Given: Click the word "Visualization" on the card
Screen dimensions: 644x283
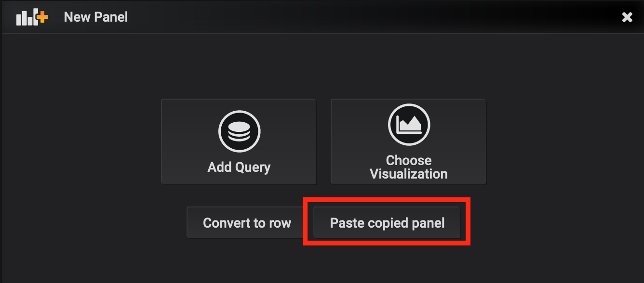Looking at the screenshot, I should [409, 174].
